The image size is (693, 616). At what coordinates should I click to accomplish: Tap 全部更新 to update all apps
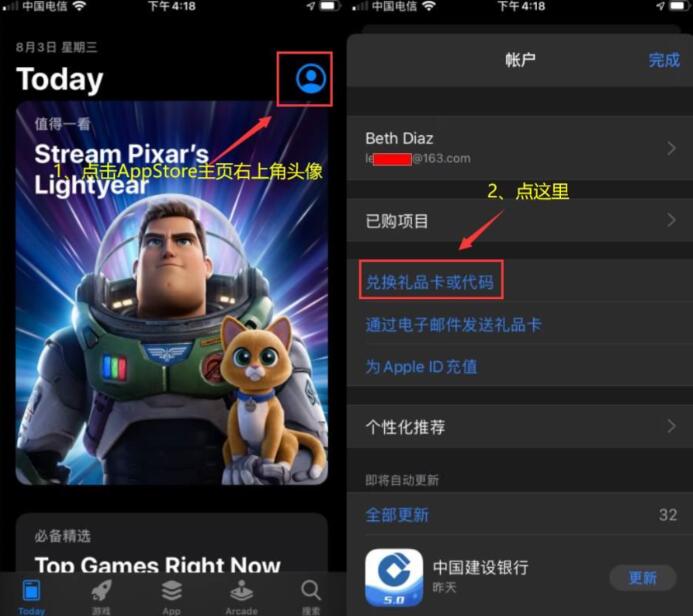click(x=397, y=515)
